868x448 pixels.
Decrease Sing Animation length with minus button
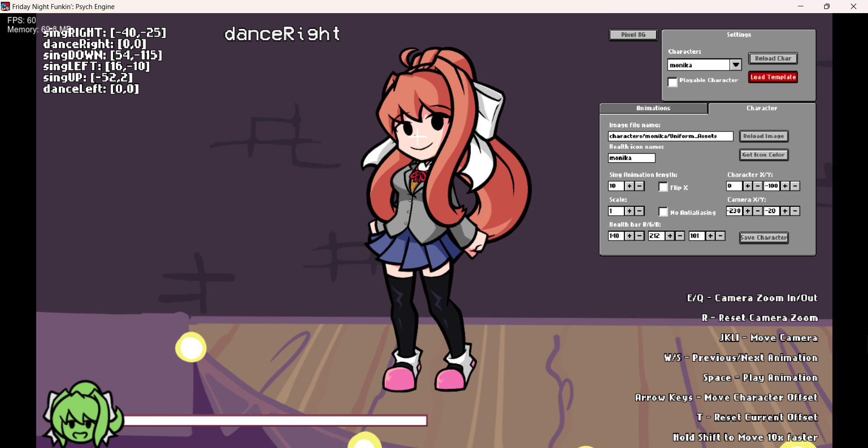pyautogui.click(x=639, y=186)
